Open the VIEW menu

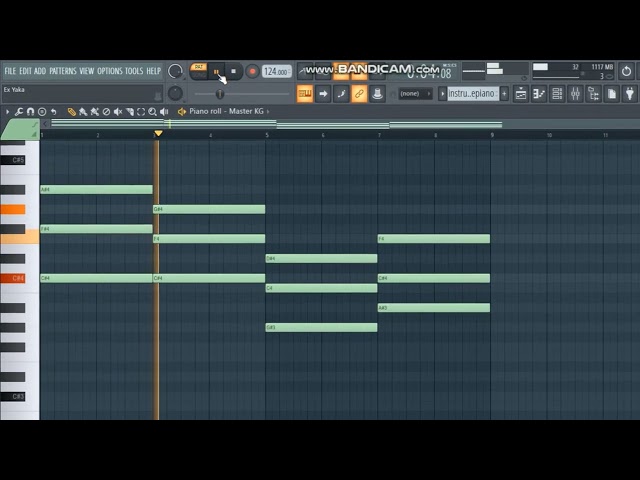point(87,71)
